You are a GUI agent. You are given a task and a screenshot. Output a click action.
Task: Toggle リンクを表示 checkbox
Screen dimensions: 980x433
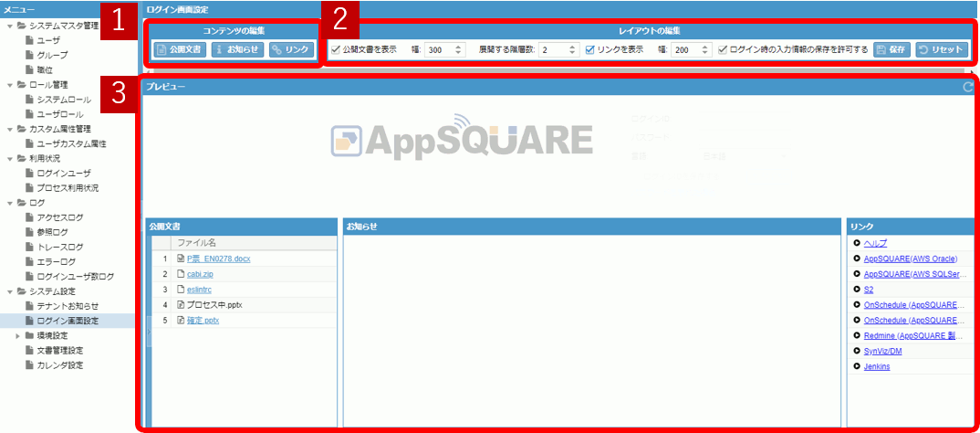point(589,49)
